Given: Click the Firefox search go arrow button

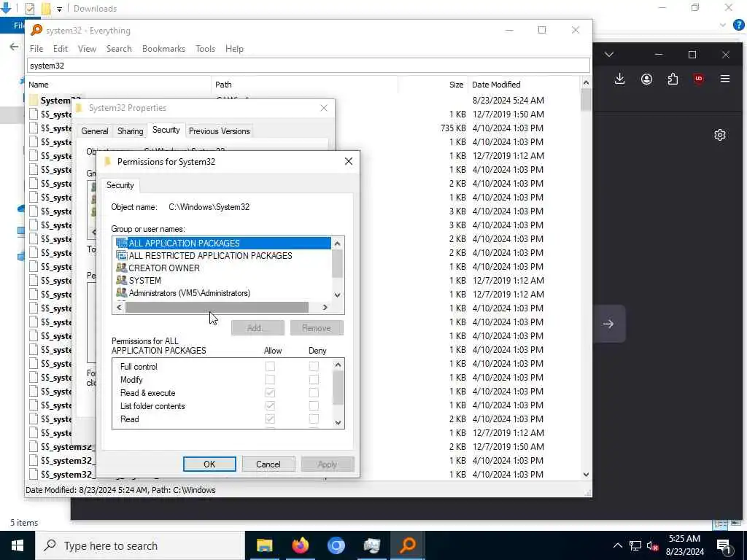Looking at the screenshot, I should point(608,324).
